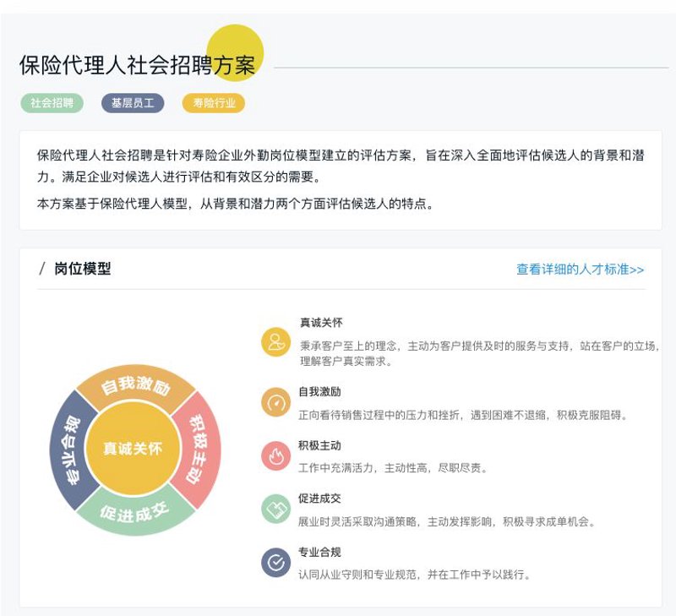The height and width of the screenshot is (616, 676).
Task: Click the 自我激励 heading in the list
Action: [x=320, y=392]
